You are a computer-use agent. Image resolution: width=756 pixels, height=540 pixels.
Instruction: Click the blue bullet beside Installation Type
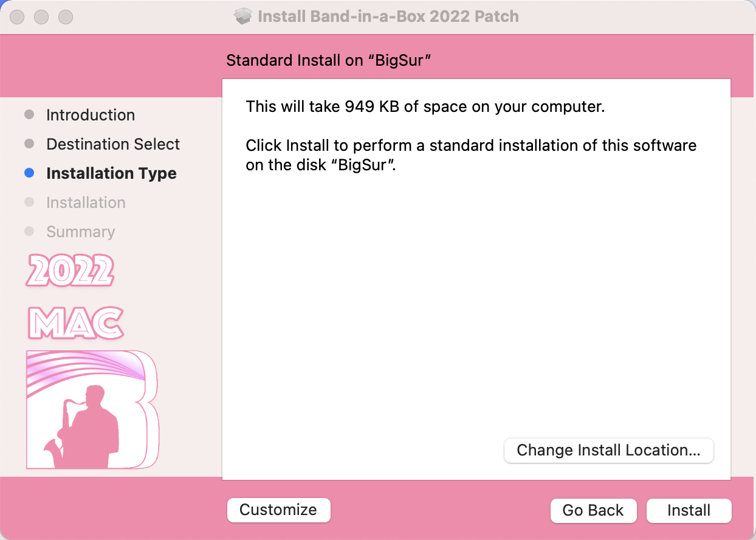[29, 173]
